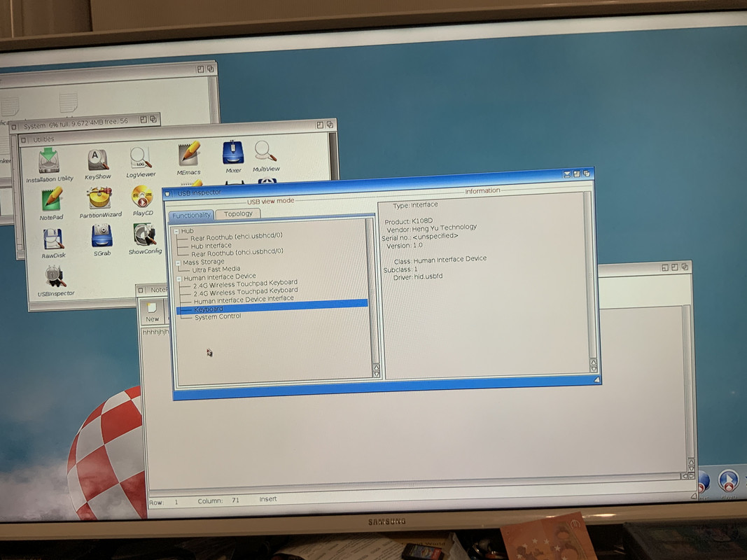
Task: Click the Insert mode status indicator
Action: click(267, 499)
